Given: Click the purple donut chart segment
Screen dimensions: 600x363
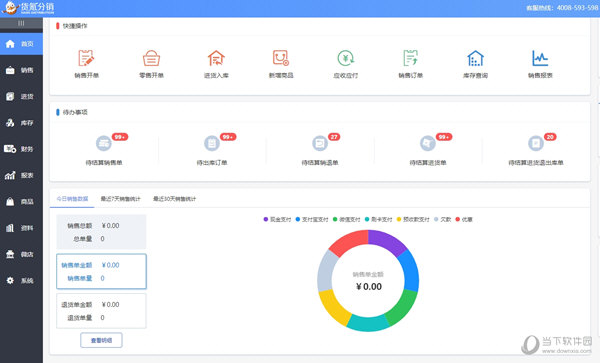Looking at the screenshot, I should [x=387, y=242].
